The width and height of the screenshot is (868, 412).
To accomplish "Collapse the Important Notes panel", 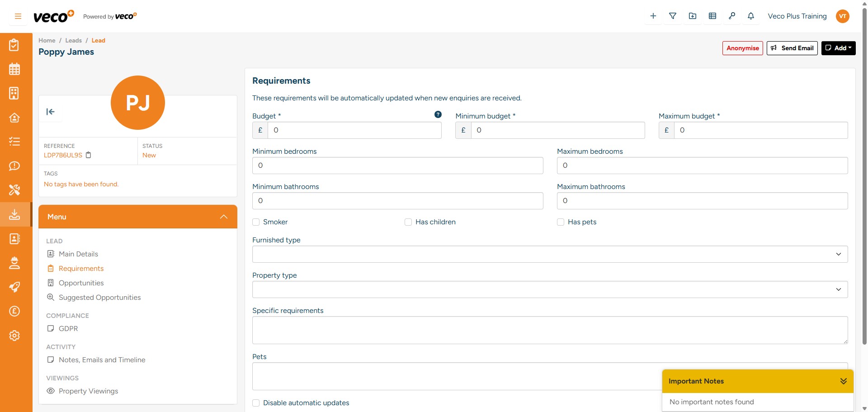I will coord(844,381).
